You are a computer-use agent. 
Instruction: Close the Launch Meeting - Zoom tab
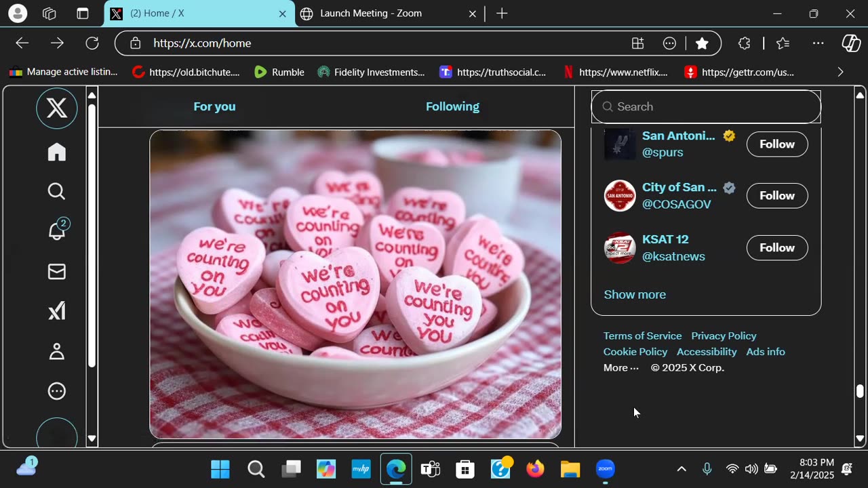pos(473,14)
